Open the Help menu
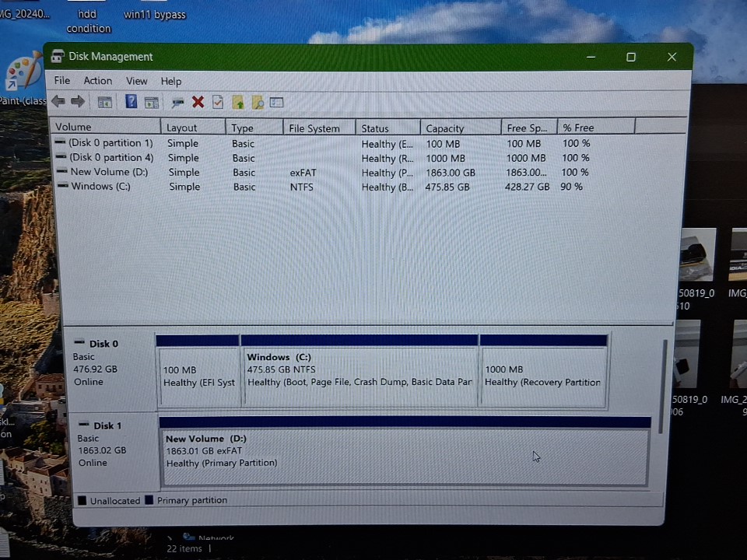The height and width of the screenshot is (560, 747). 171,82
